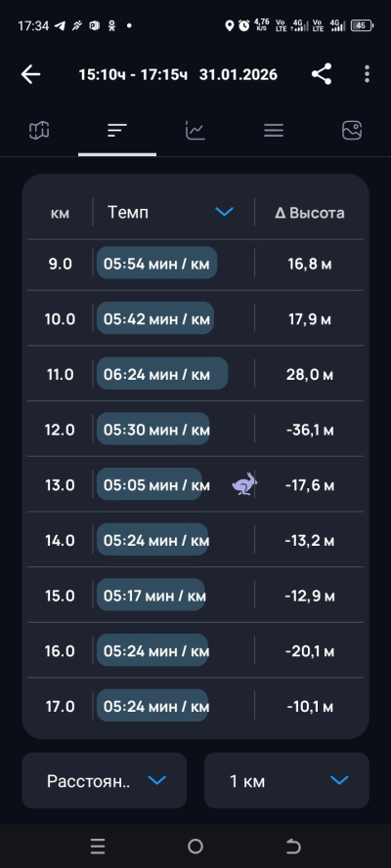Screen dimensions: 391x868
Task: Share this workout via share icon
Action: coord(322,74)
